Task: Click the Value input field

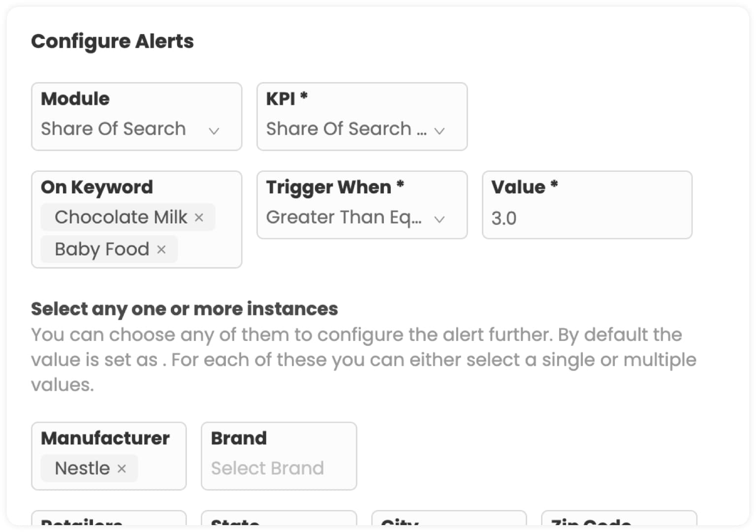Action: [x=587, y=218]
